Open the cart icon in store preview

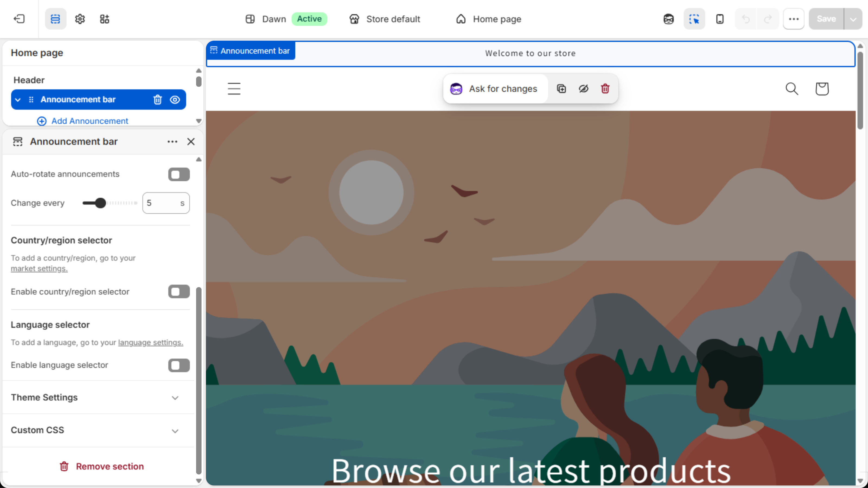tap(822, 89)
